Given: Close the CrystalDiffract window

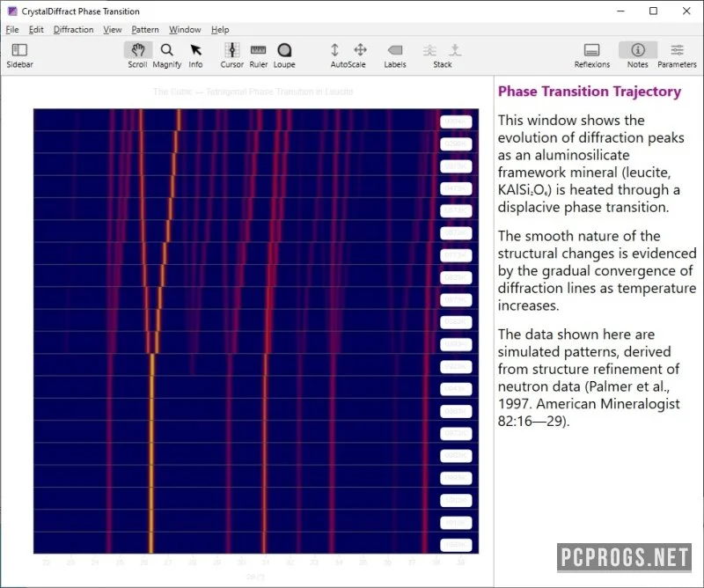Looking at the screenshot, I should point(686,11).
